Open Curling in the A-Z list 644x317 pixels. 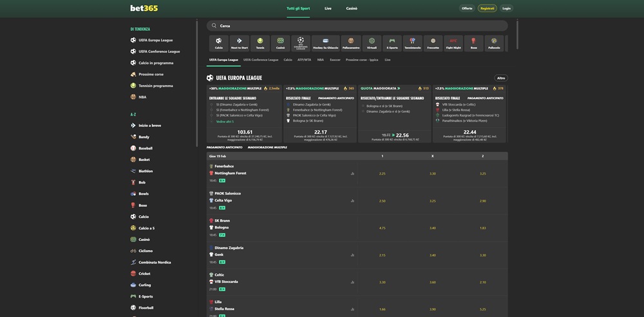[144, 285]
